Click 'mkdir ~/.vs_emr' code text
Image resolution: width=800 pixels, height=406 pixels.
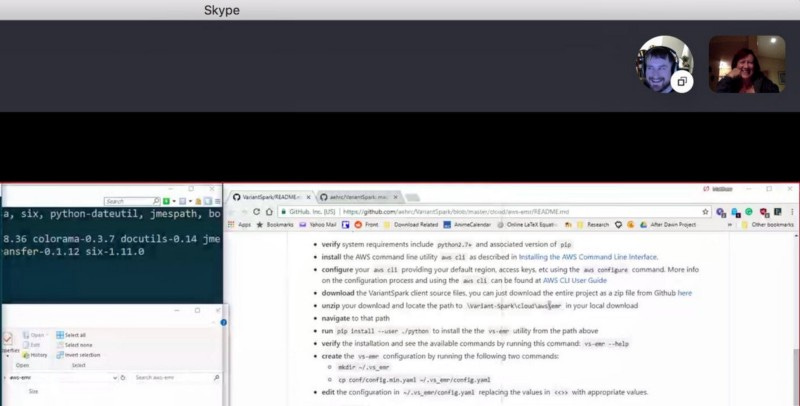click(x=363, y=367)
